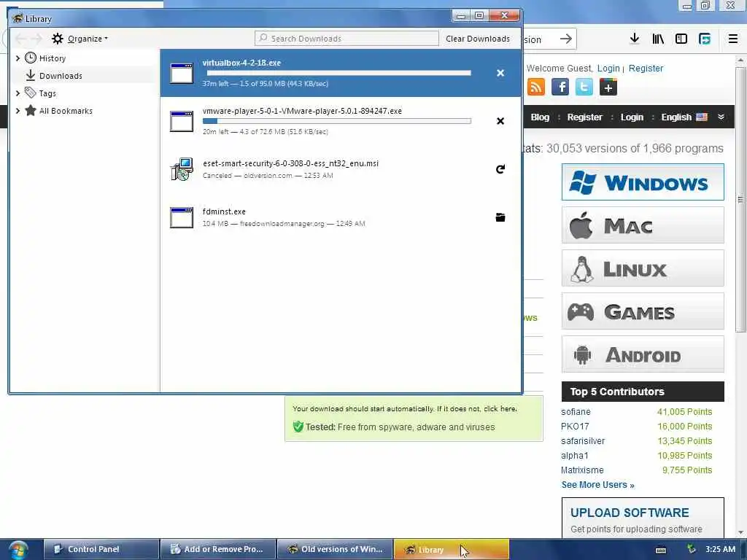747x560 pixels.
Task: Open browser Downloads arrow icon
Action: [x=634, y=39]
